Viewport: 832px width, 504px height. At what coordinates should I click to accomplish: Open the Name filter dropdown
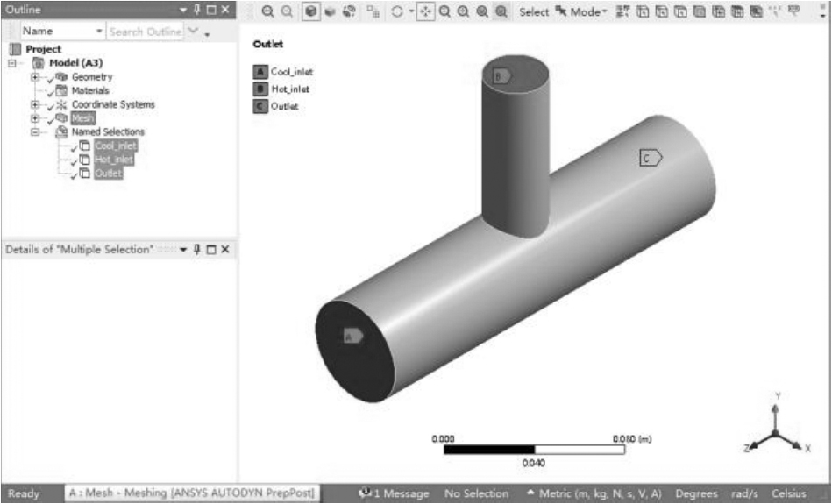(x=98, y=32)
